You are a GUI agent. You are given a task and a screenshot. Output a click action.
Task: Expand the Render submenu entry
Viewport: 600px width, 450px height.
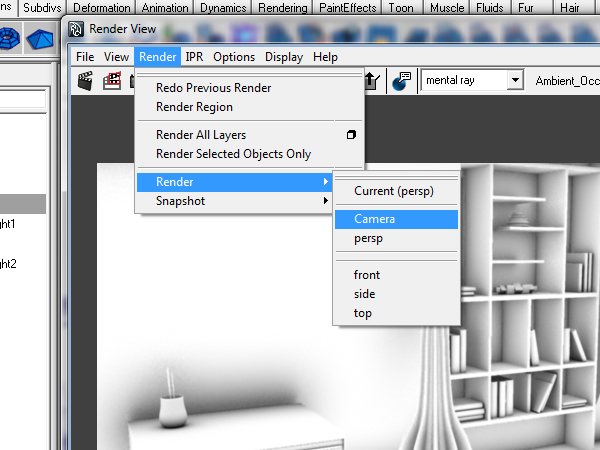pos(233,182)
